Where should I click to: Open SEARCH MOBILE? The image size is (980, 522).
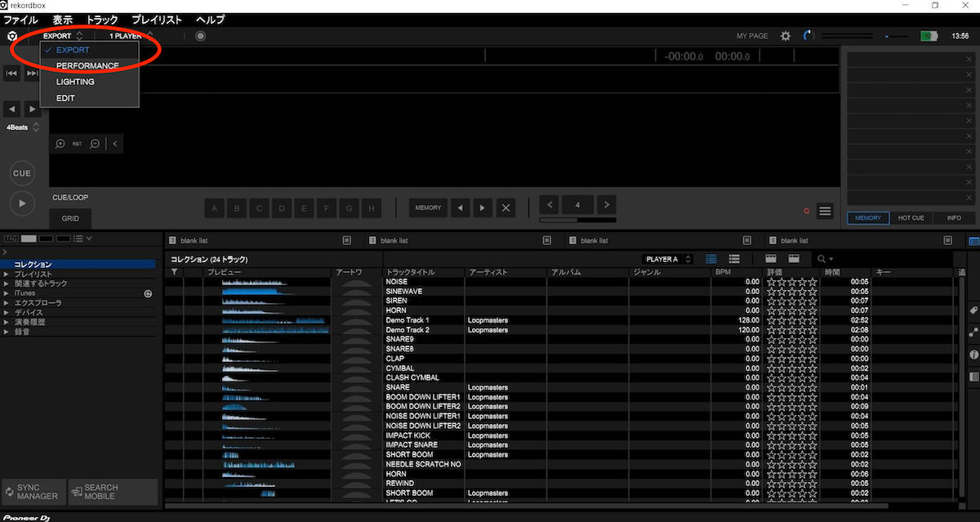tap(113, 492)
